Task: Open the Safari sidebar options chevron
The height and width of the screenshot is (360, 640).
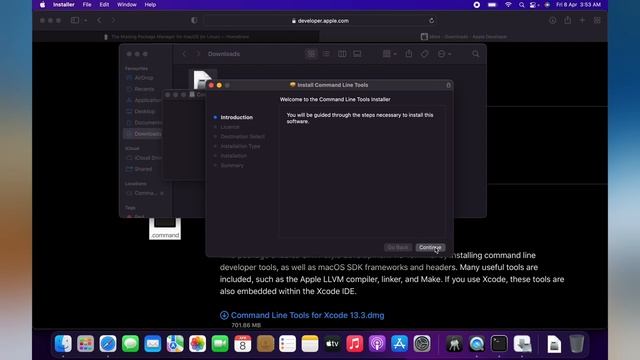Action: pyautogui.click(x=86, y=20)
